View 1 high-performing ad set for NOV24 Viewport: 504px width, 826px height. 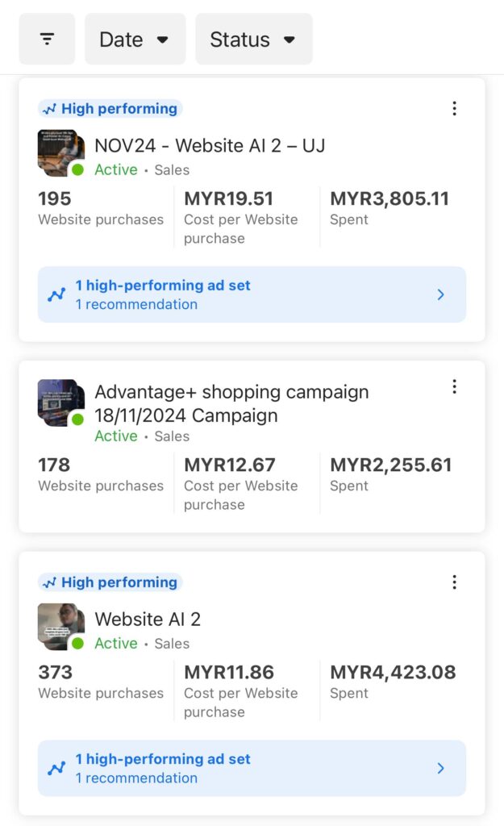(x=163, y=286)
